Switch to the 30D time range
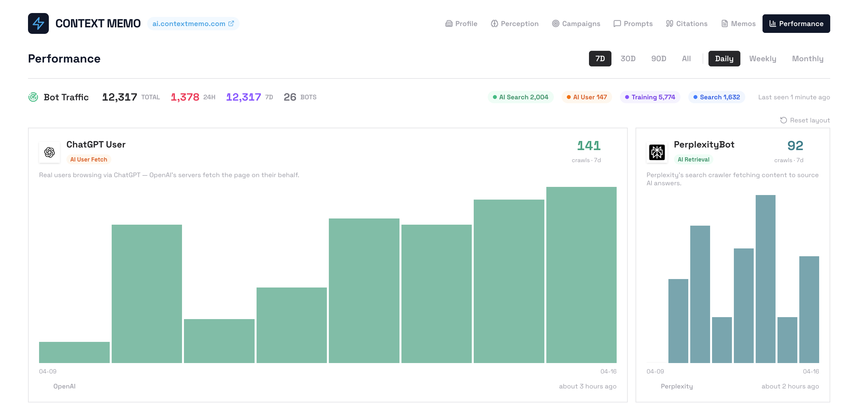 (628, 59)
